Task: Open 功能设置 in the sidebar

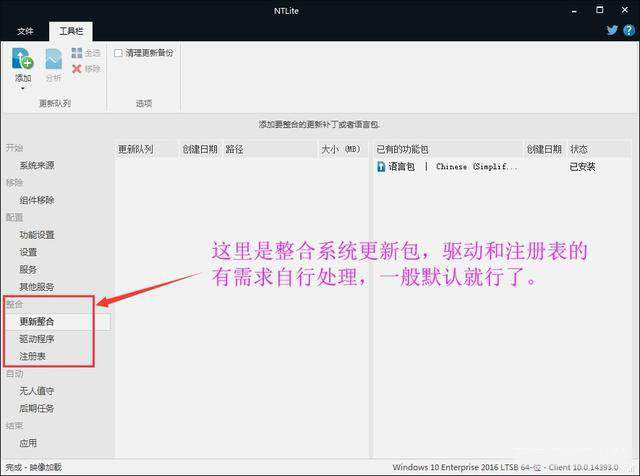Action: pyautogui.click(x=37, y=235)
